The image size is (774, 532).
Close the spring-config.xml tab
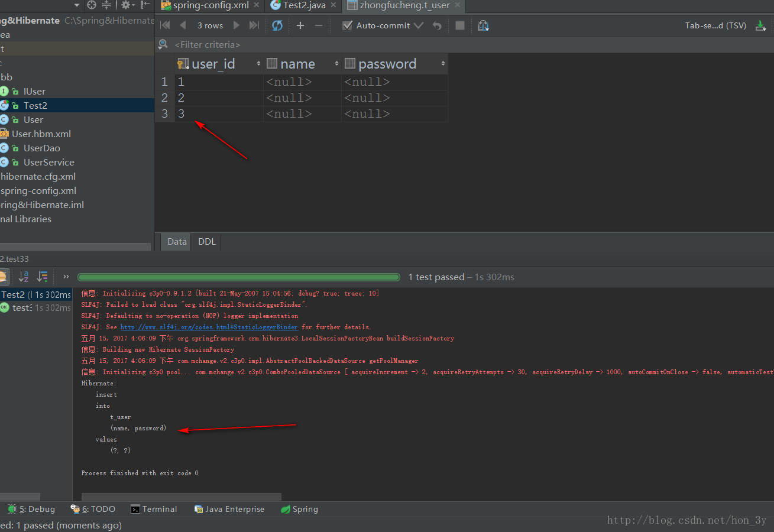coord(256,5)
